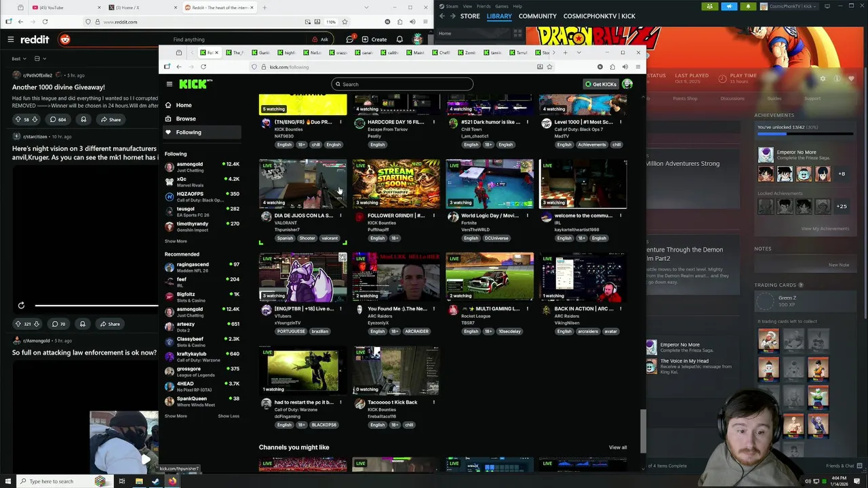The height and width of the screenshot is (488, 868).
Task: Switch to the Home / X browser tab
Action: click(x=141, y=7)
